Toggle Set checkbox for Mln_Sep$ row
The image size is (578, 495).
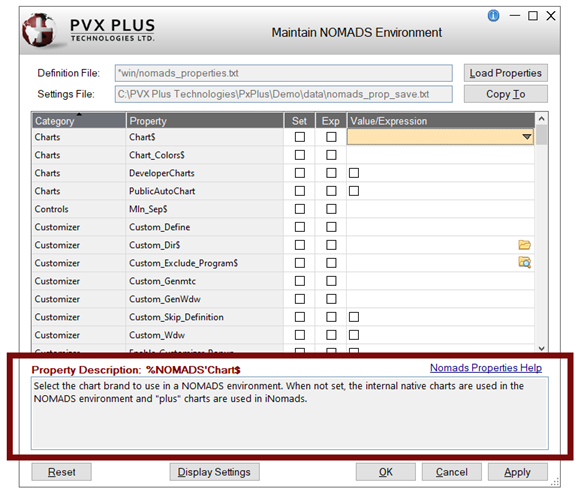pyautogui.click(x=300, y=209)
